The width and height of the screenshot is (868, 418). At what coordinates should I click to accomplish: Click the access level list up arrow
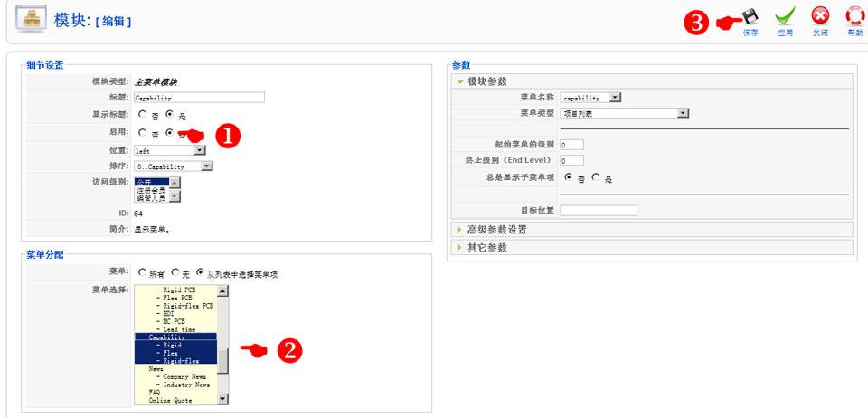(x=175, y=184)
